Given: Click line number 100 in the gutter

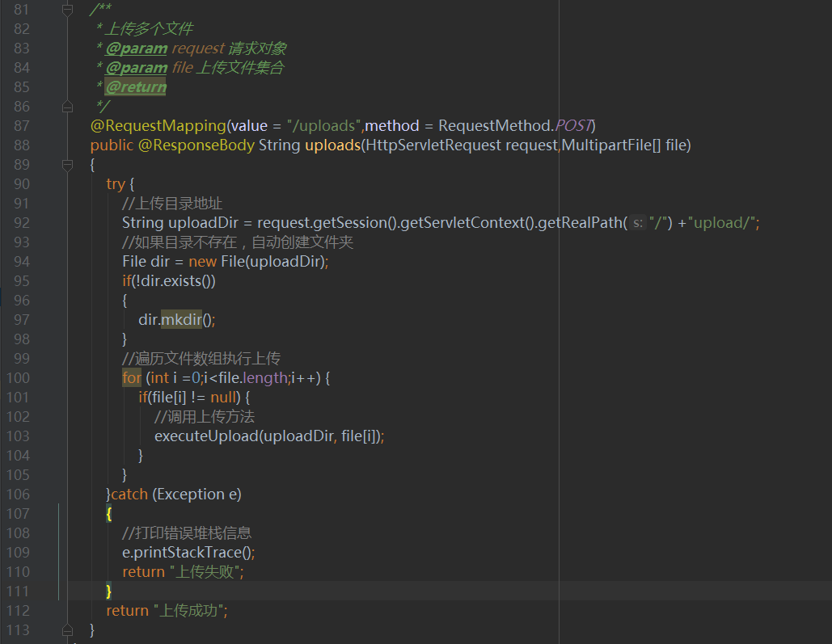Looking at the screenshot, I should click(x=18, y=378).
